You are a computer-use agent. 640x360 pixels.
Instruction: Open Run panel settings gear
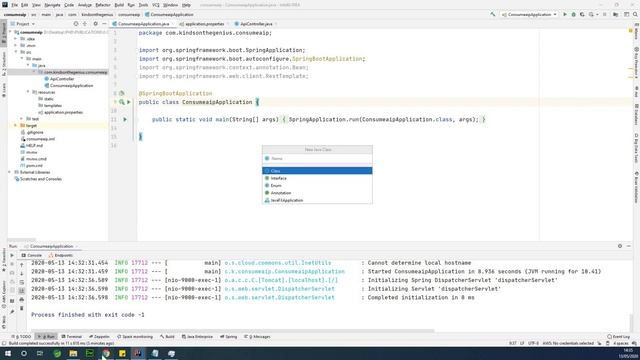click(x=620, y=246)
